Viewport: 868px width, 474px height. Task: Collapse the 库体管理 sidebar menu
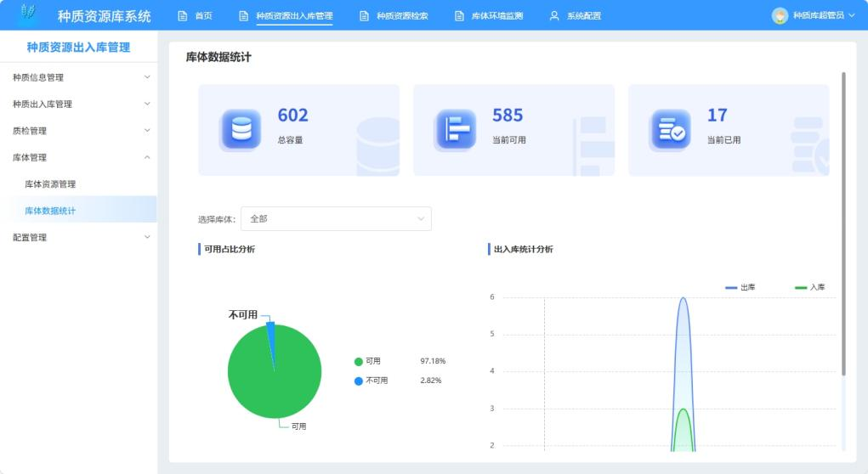(x=79, y=157)
